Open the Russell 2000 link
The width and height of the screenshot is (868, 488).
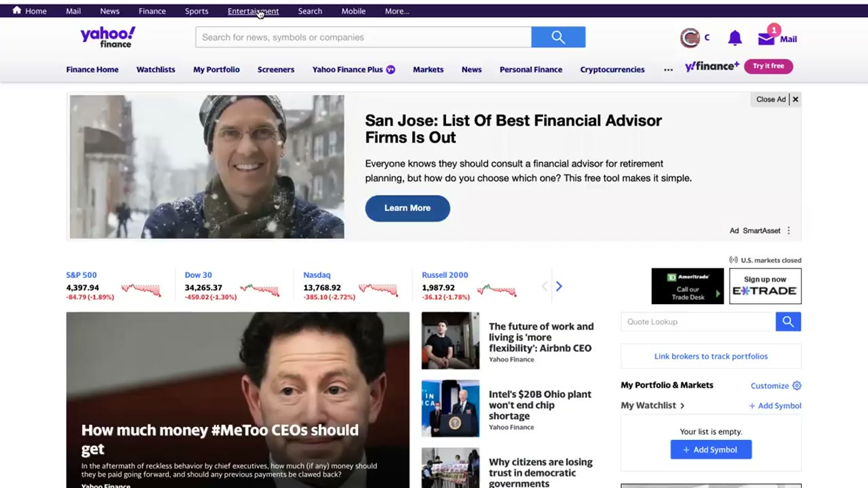[x=445, y=275]
